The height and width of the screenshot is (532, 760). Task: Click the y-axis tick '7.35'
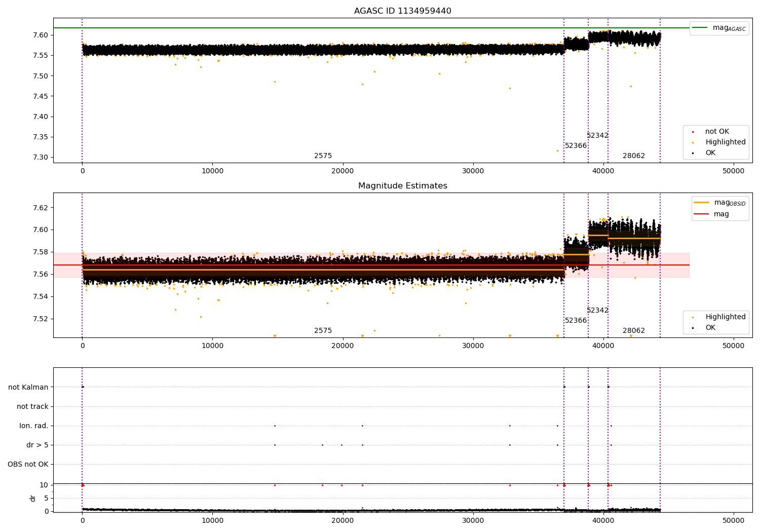pyautogui.click(x=41, y=137)
